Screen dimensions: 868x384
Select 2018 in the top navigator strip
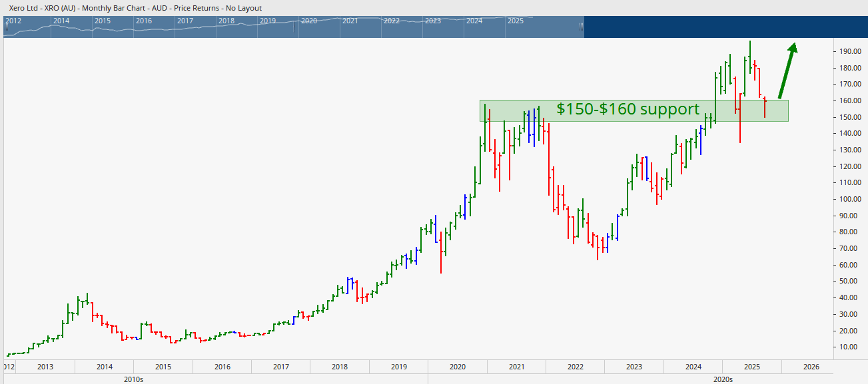coord(226,21)
